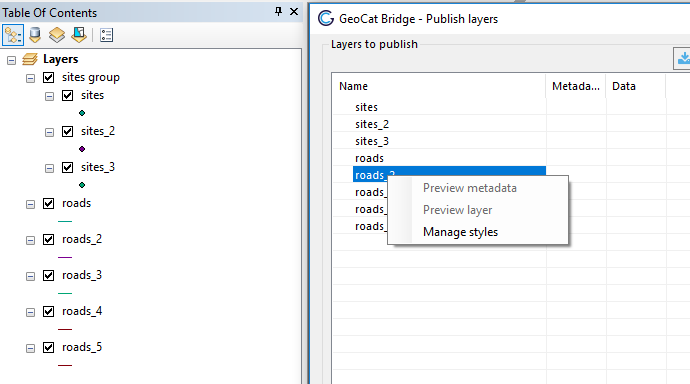Close the Table Of Contents panel
The height and width of the screenshot is (384, 690).
pyautogui.click(x=294, y=12)
